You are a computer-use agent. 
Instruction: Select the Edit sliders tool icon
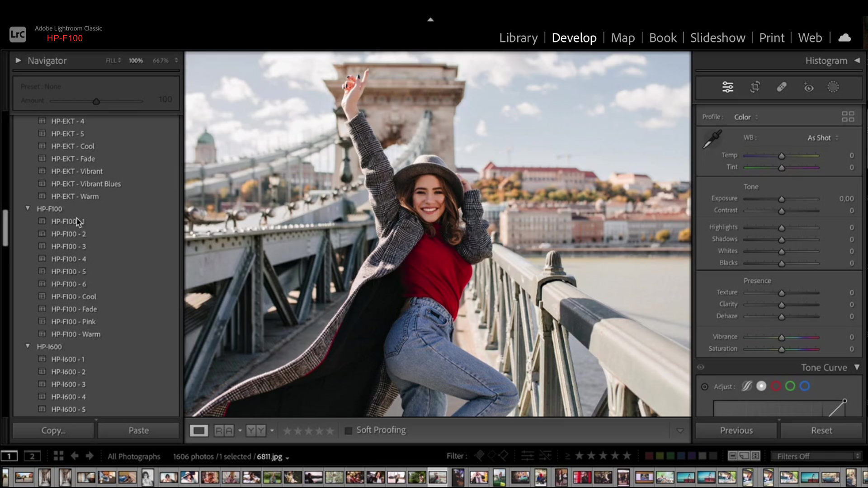[x=727, y=87]
